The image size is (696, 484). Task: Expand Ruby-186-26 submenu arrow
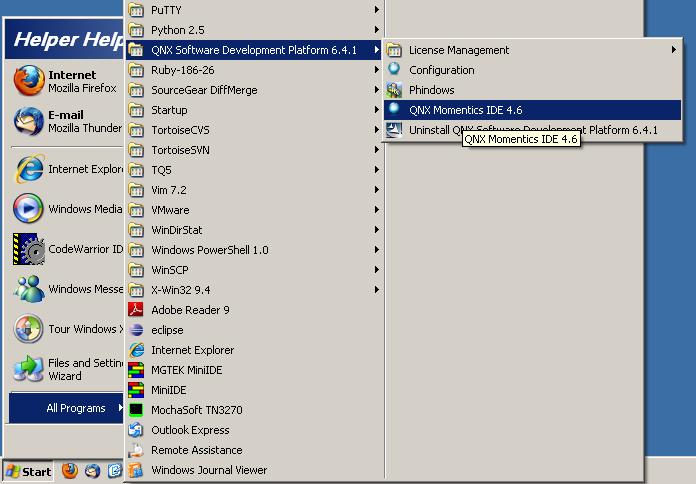376,70
